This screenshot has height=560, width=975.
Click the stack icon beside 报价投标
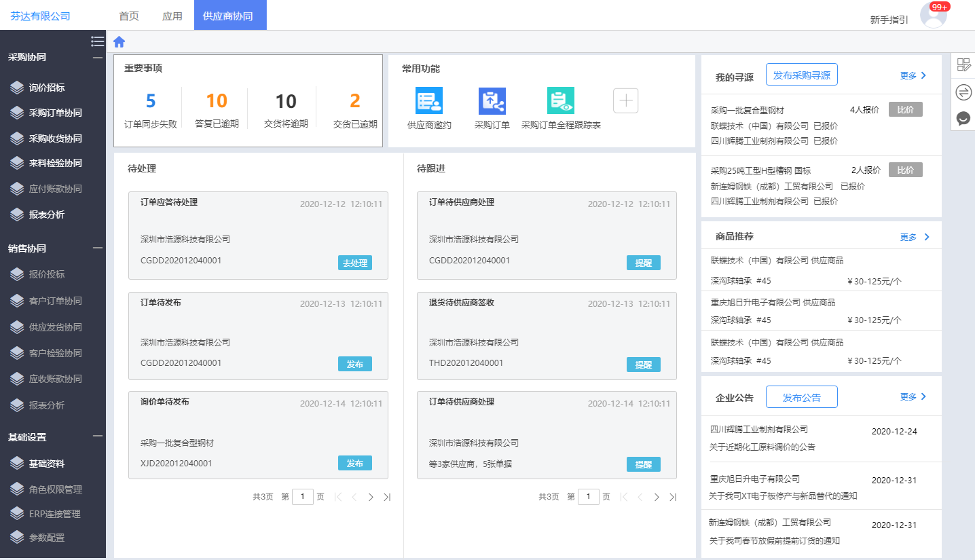click(x=17, y=274)
